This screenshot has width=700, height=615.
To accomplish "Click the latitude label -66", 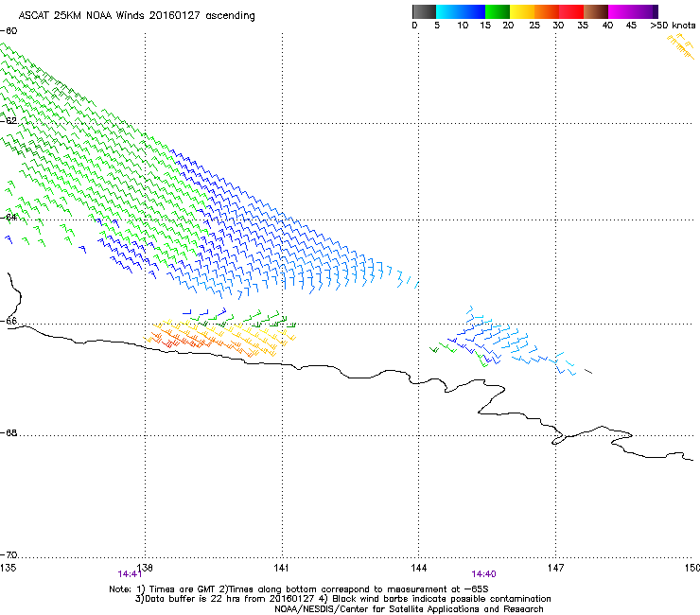I will (x=9, y=321).
